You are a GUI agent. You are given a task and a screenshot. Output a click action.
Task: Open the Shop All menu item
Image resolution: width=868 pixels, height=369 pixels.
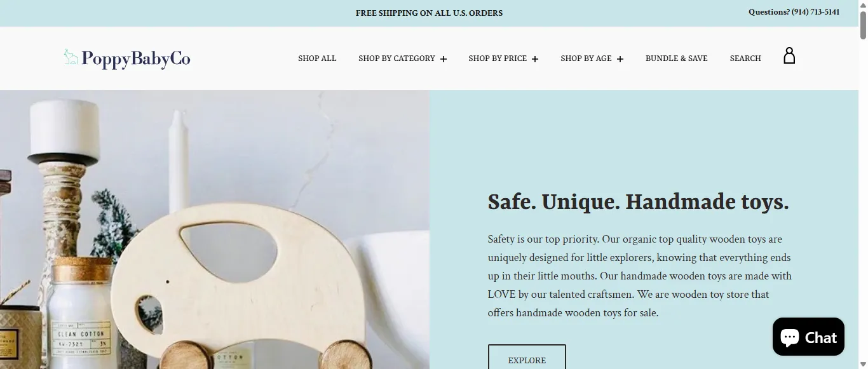(x=317, y=58)
